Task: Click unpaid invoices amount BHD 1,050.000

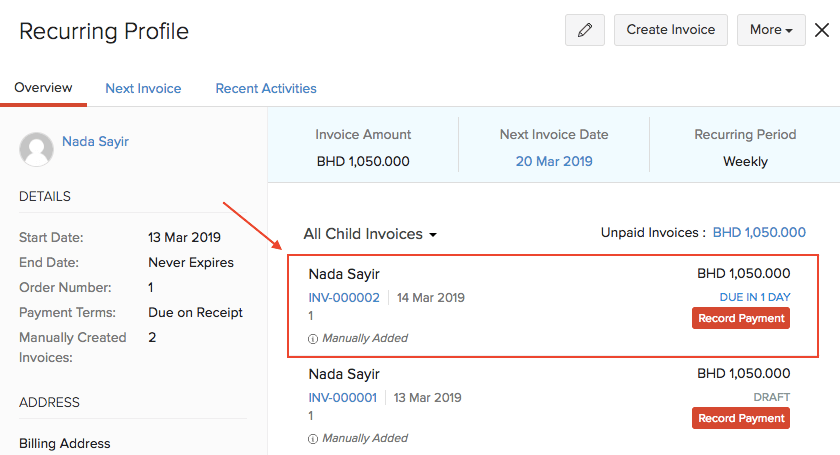Action: pos(759,233)
